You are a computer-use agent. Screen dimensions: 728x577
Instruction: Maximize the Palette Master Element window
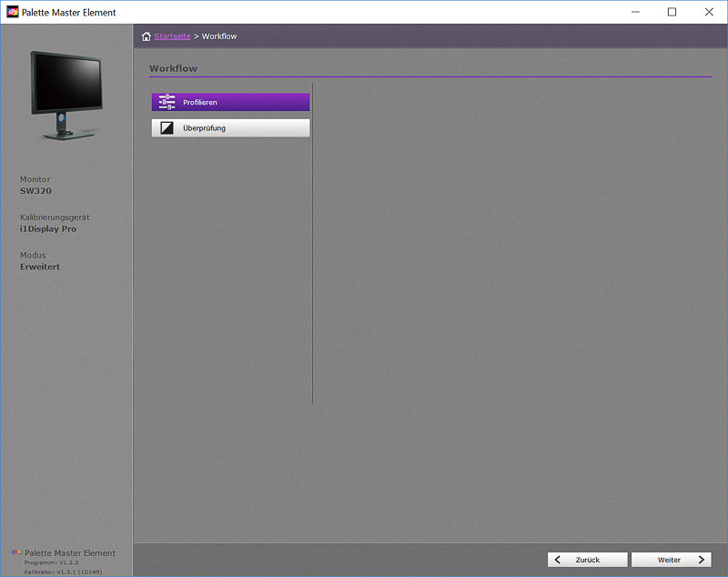coord(672,12)
